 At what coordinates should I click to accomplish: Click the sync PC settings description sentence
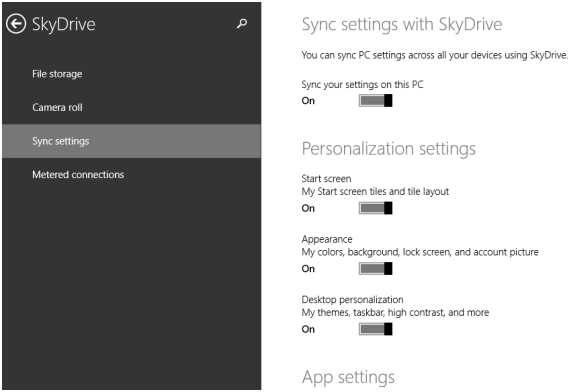coord(435,56)
